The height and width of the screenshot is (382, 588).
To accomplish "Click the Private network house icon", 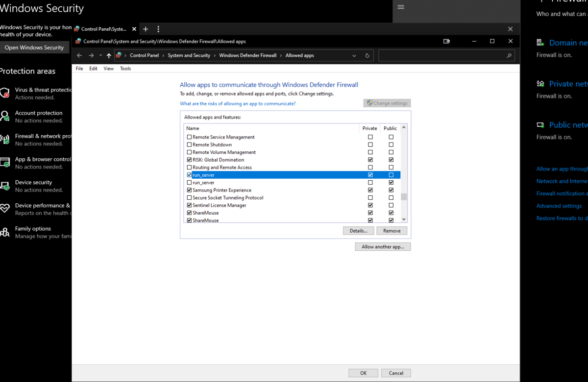I will point(540,84).
